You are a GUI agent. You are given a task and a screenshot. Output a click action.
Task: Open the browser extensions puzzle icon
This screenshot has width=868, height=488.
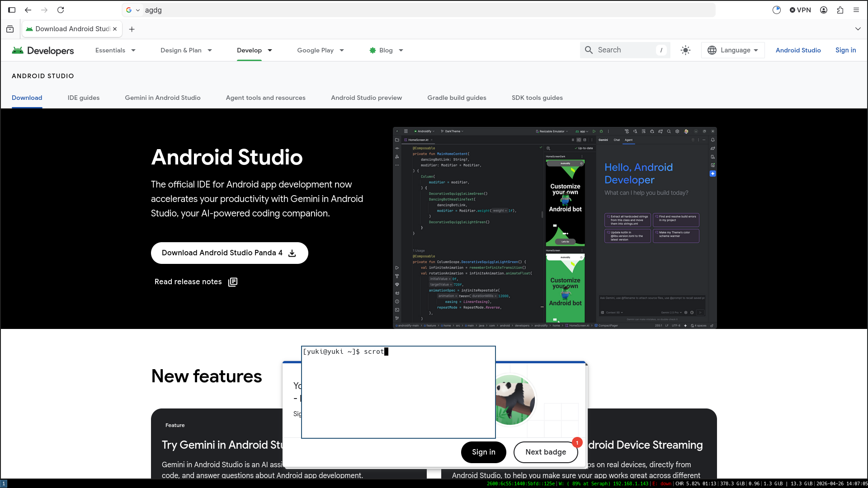point(840,10)
